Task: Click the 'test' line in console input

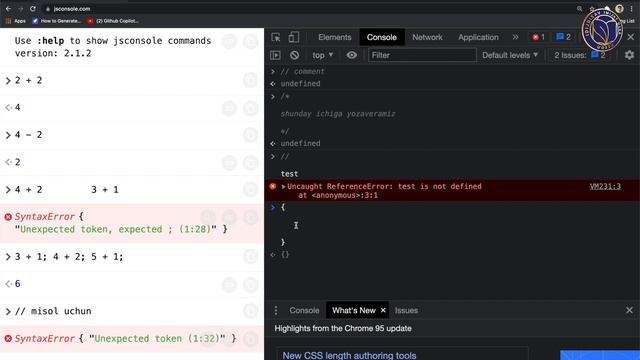Action: click(289, 174)
